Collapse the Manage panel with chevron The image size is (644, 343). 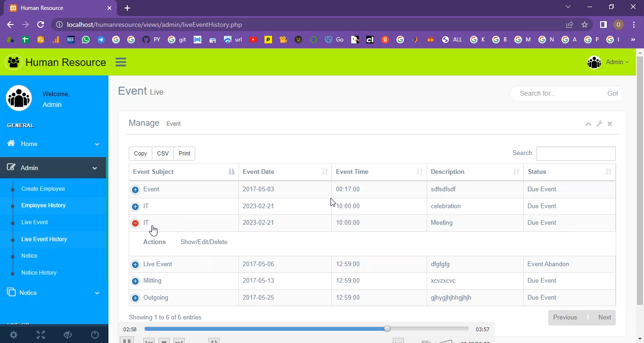pos(588,124)
